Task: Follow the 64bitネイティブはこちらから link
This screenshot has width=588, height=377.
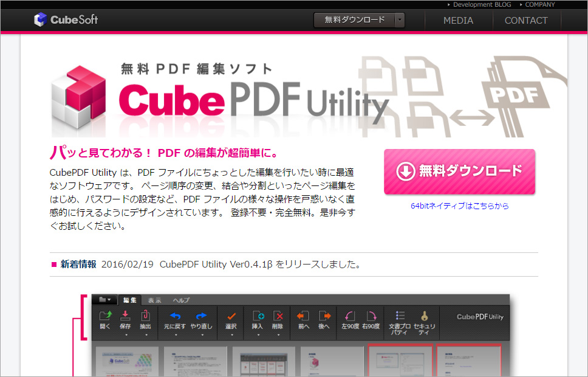Action: 459,206
